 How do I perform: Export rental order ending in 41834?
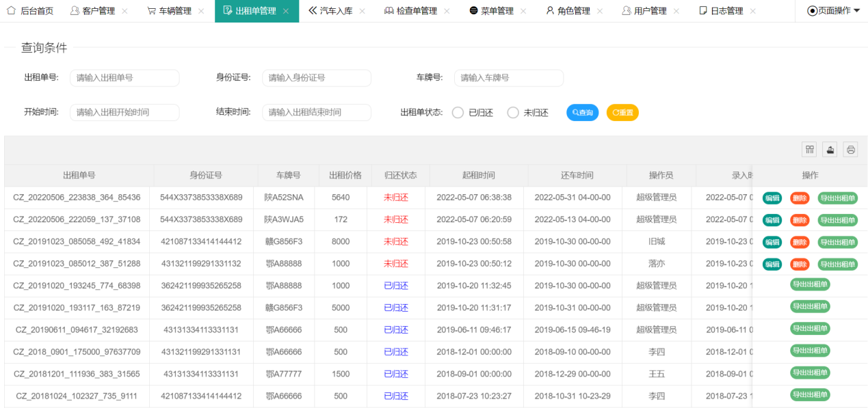(837, 242)
